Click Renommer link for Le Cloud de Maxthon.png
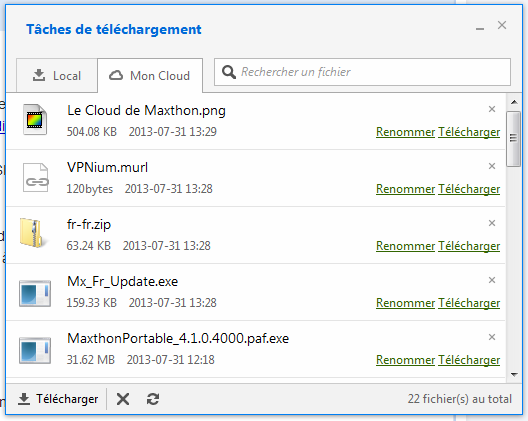Viewport: 528px width, 421px height. pyautogui.click(x=405, y=132)
